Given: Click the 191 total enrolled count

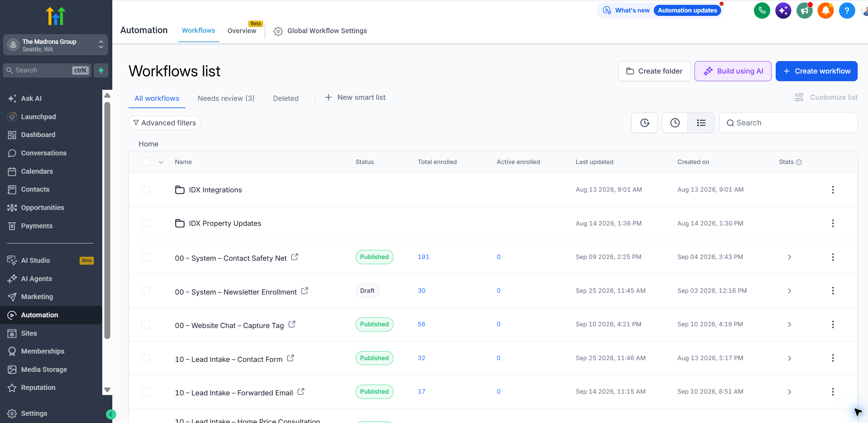Looking at the screenshot, I should tap(423, 257).
